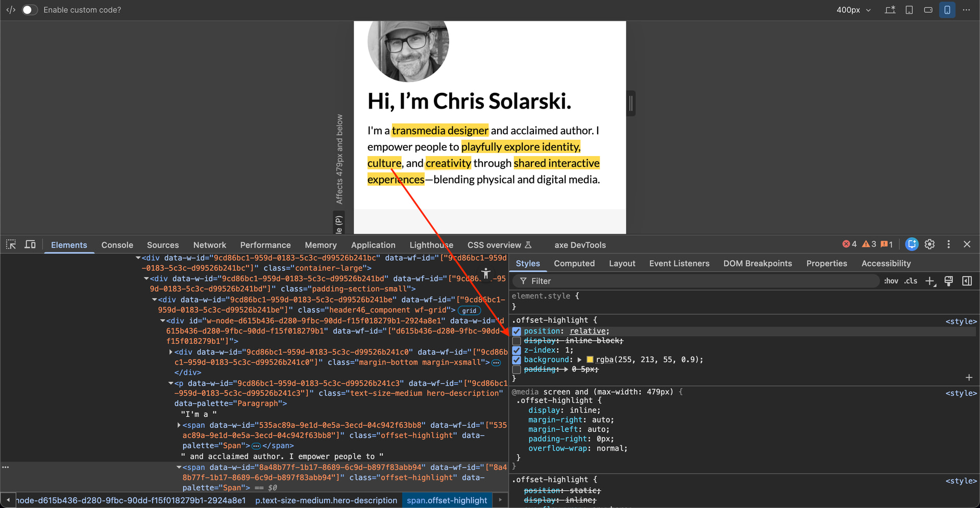The height and width of the screenshot is (508, 980).
Task: Select span.offset-highlight in the breadcrumb bar
Action: pos(447,500)
